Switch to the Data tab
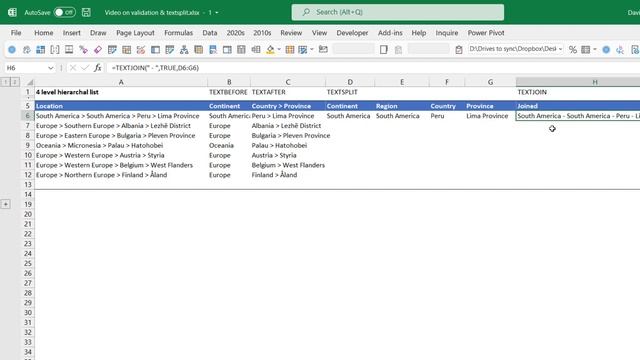Viewport: 640px width, 360px height. (x=210, y=33)
